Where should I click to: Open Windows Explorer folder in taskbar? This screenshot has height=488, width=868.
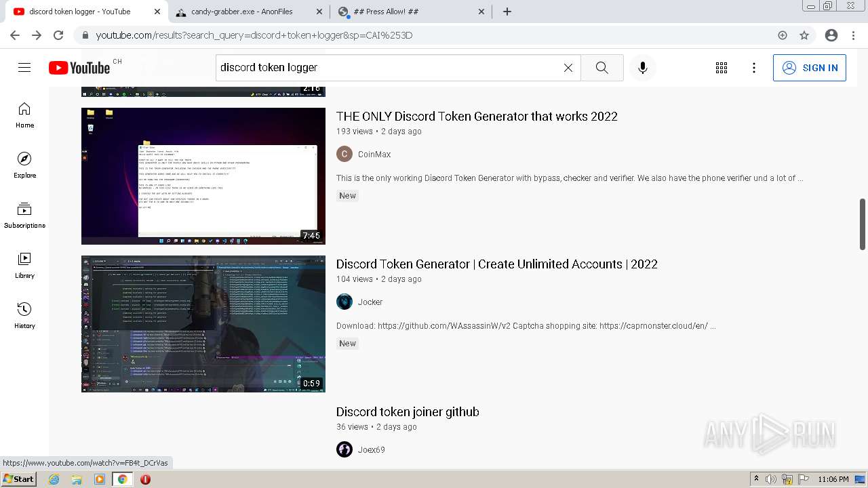click(77, 479)
